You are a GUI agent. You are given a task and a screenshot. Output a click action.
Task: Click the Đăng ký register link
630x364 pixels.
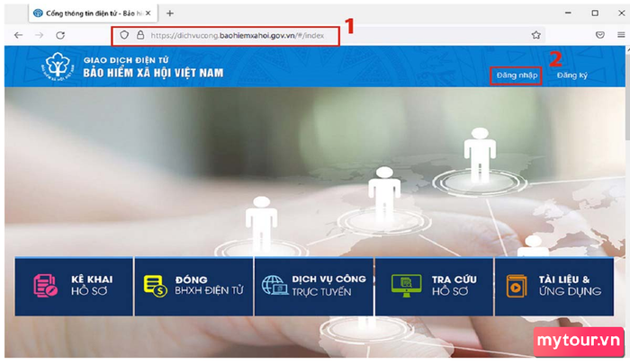[571, 75]
